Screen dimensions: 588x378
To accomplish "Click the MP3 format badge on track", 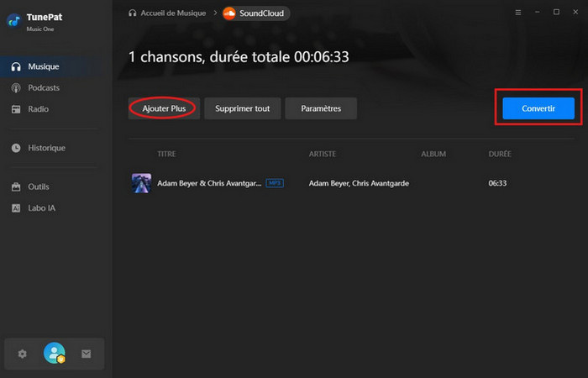I will coord(275,182).
